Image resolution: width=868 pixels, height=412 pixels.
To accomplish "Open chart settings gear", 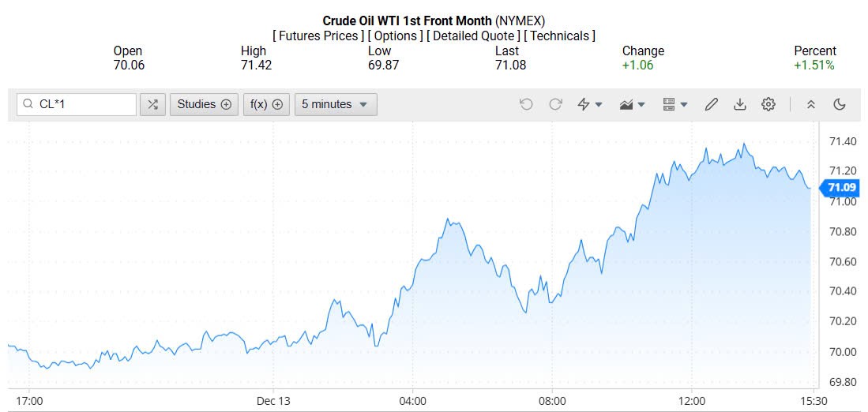I will pyautogui.click(x=768, y=104).
